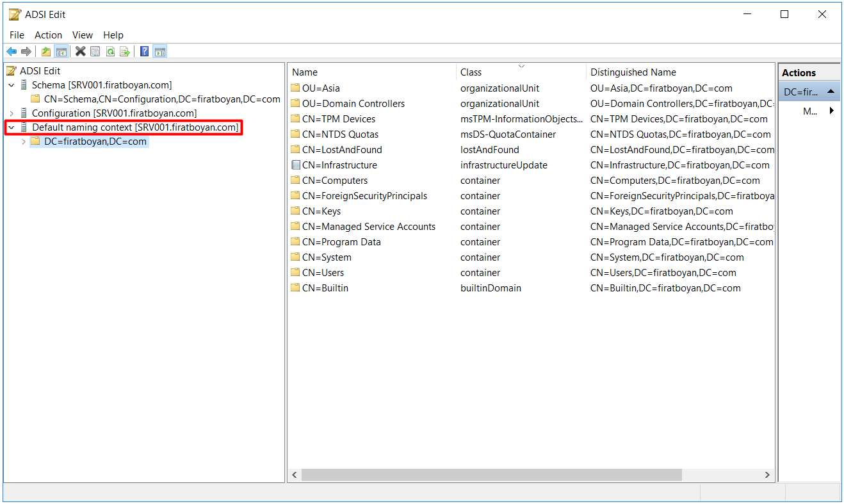Open the Help menu
The width and height of the screenshot is (844, 504).
[x=113, y=35]
